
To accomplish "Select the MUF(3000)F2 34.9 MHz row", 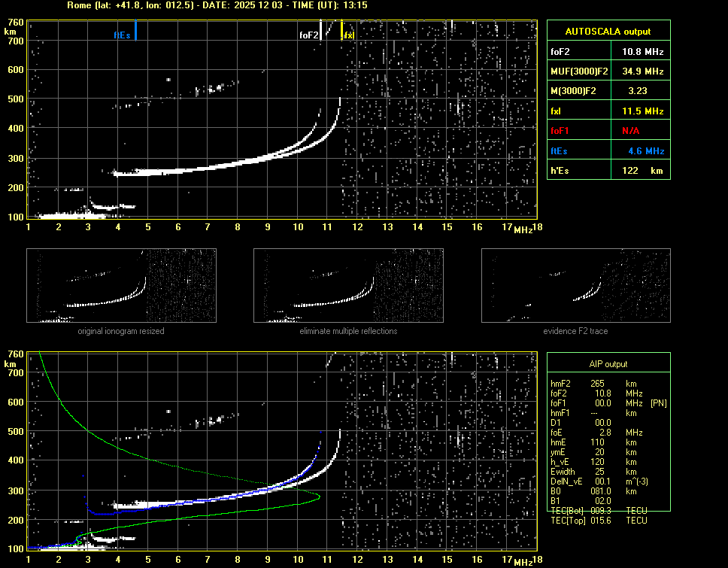I will point(608,71).
